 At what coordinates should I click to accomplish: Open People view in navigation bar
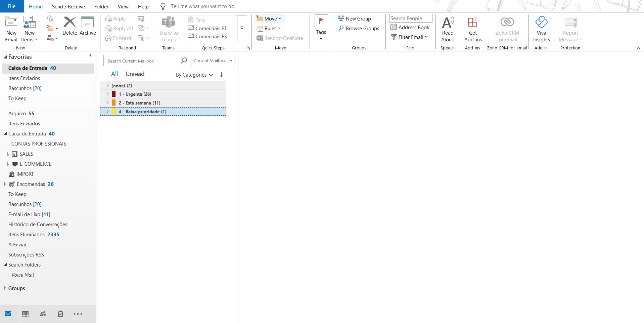pyautogui.click(x=43, y=314)
